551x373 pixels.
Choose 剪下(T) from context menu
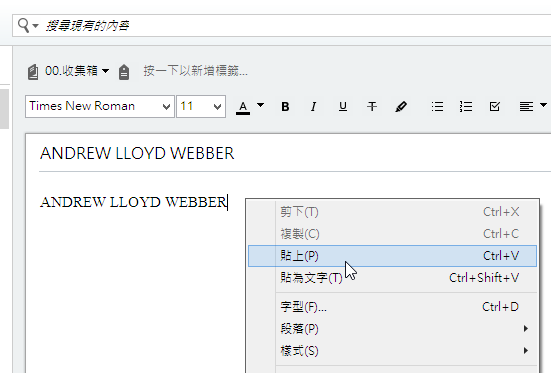pos(392,212)
